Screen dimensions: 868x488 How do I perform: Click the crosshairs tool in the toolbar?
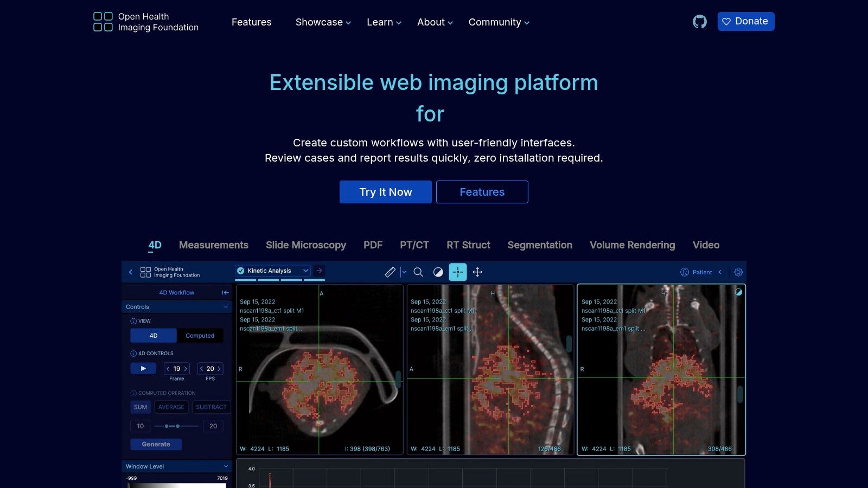click(457, 272)
